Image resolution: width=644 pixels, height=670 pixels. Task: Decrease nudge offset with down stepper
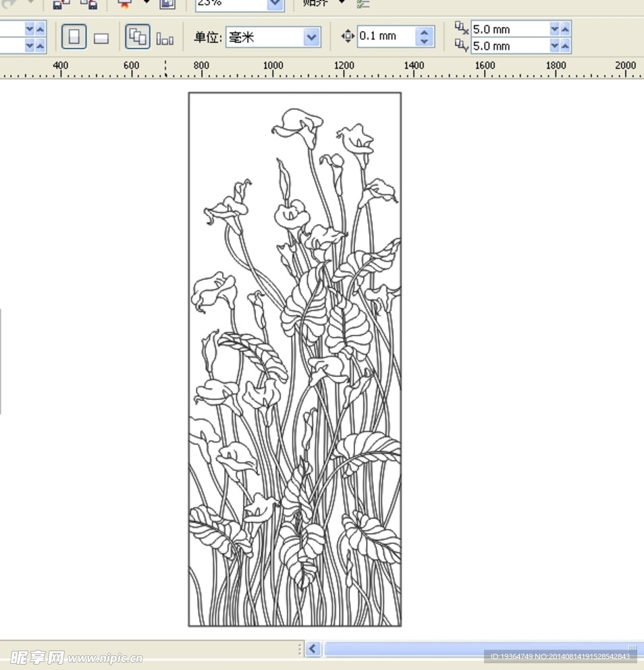424,41
